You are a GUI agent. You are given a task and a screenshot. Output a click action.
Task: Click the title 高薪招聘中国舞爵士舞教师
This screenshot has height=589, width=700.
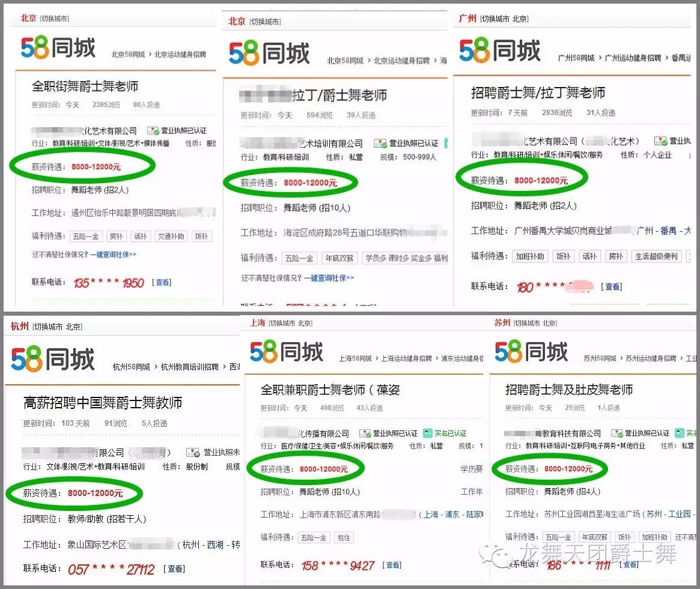click(x=103, y=402)
